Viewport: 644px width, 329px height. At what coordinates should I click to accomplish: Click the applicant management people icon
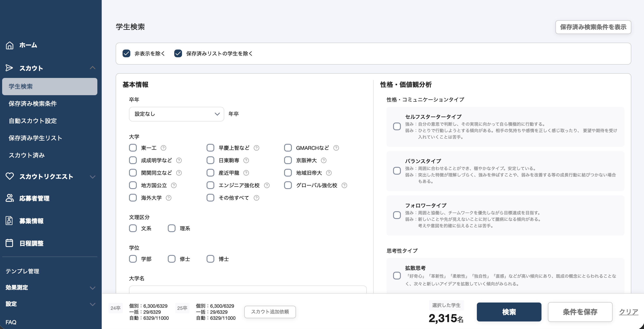(9, 198)
